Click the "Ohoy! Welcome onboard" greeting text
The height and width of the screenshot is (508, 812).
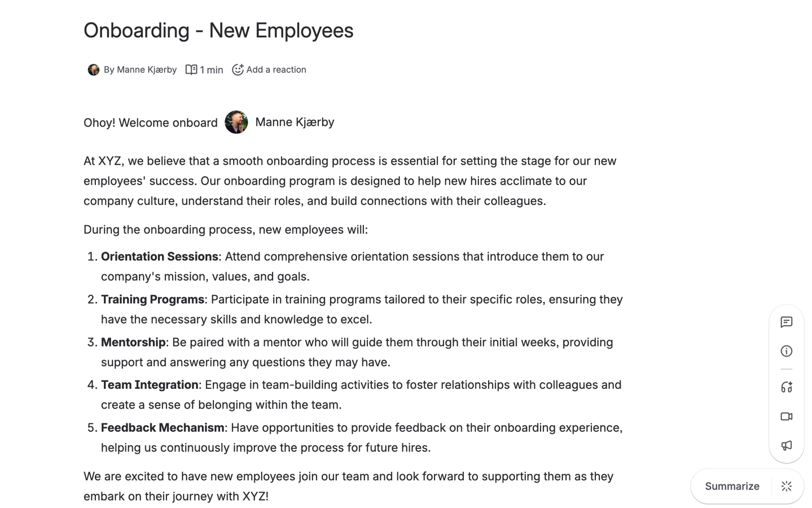point(150,123)
